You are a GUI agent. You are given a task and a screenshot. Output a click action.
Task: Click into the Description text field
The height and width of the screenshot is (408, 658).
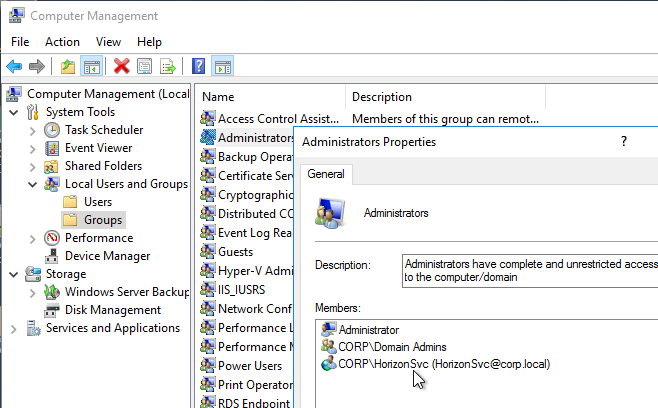530,271
